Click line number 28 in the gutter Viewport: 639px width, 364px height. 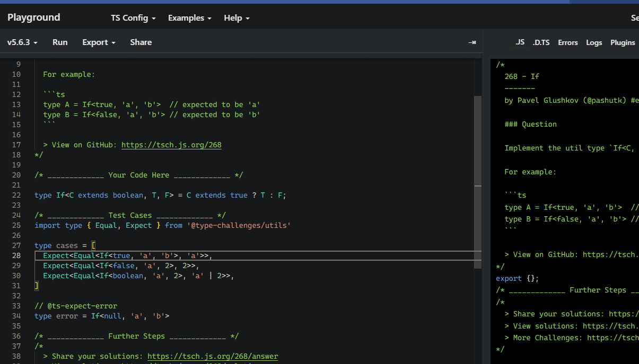(x=16, y=255)
